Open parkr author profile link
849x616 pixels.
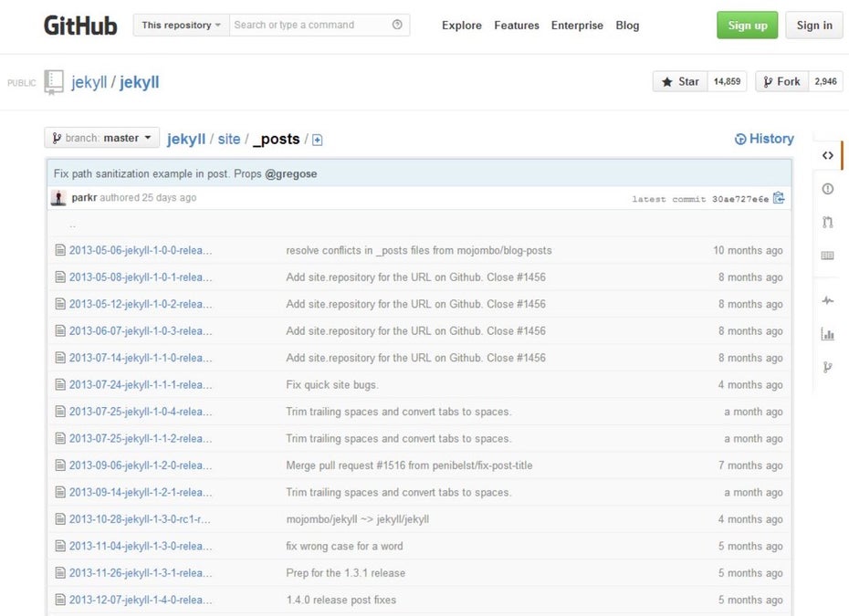[x=84, y=197]
